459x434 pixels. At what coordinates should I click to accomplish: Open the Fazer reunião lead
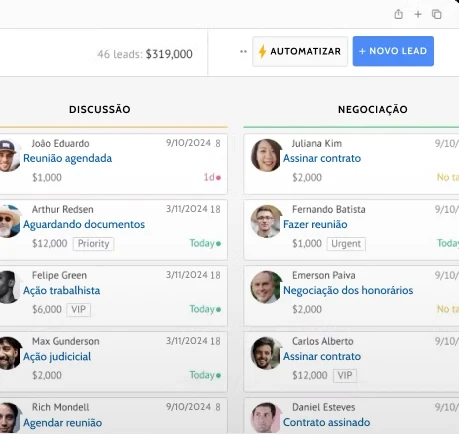pos(315,224)
